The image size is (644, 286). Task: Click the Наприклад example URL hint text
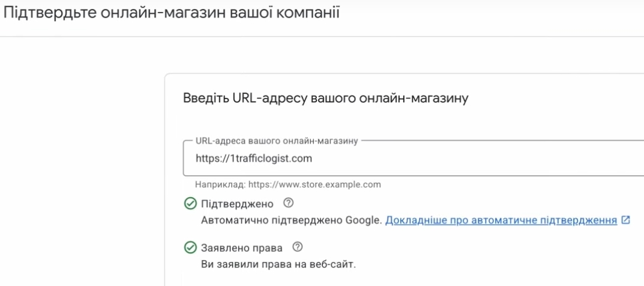click(x=288, y=184)
